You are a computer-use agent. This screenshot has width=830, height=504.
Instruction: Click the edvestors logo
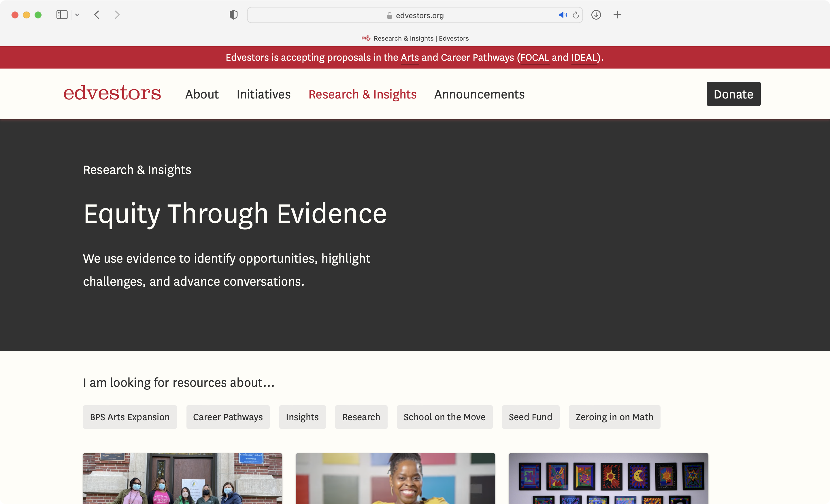[112, 93]
